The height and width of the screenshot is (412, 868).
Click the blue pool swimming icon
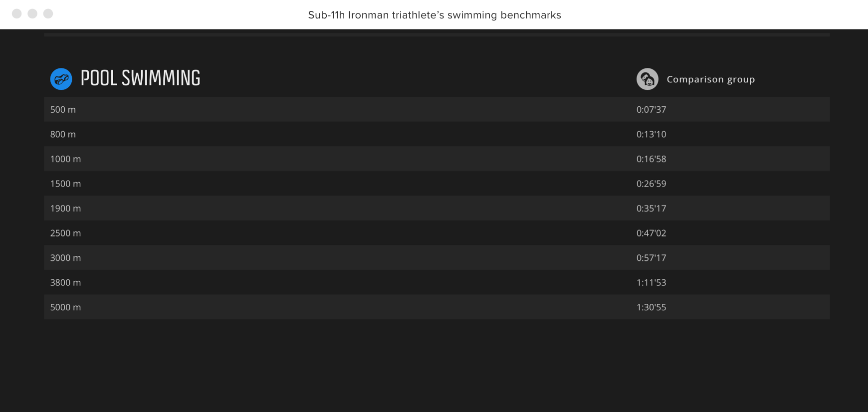click(61, 79)
